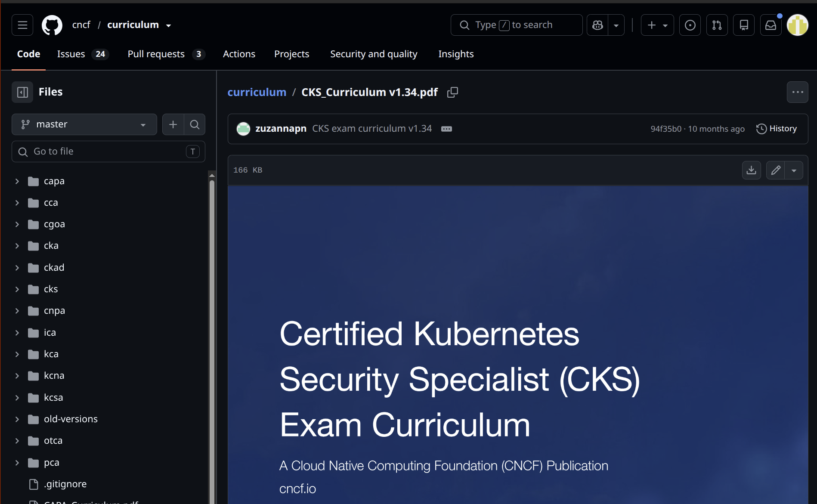817x504 pixels.
Task: Go to the curriculum breadcrumb link
Action: [x=257, y=92]
